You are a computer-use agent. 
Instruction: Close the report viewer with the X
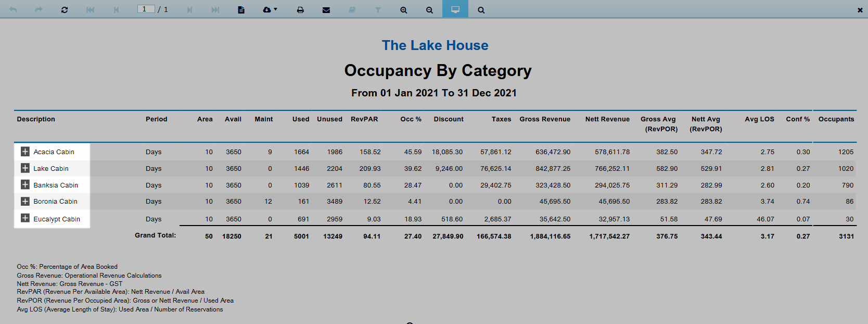tap(860, 10)
